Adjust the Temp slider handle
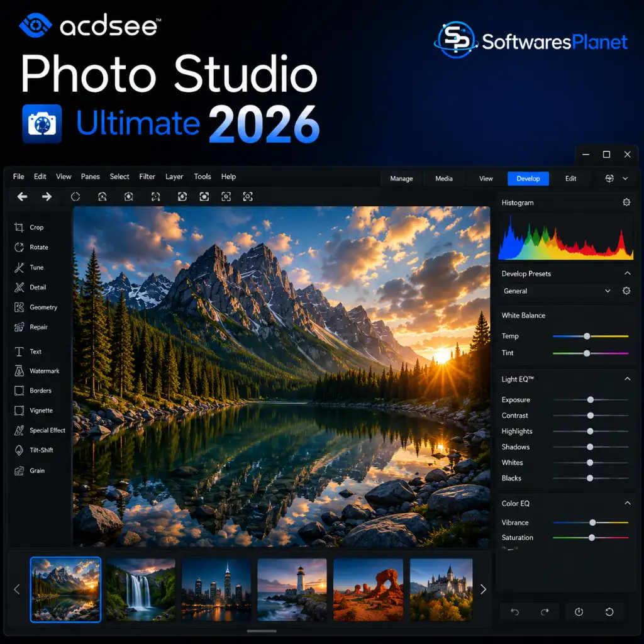Viewport: 644px width, 644px height. click(587, 336)
